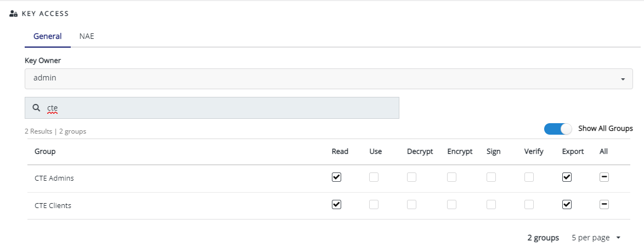Turn off the Show All Groups toggle
Image resolution: width=644 pixels, height=248 pixels.
[558, 129]
